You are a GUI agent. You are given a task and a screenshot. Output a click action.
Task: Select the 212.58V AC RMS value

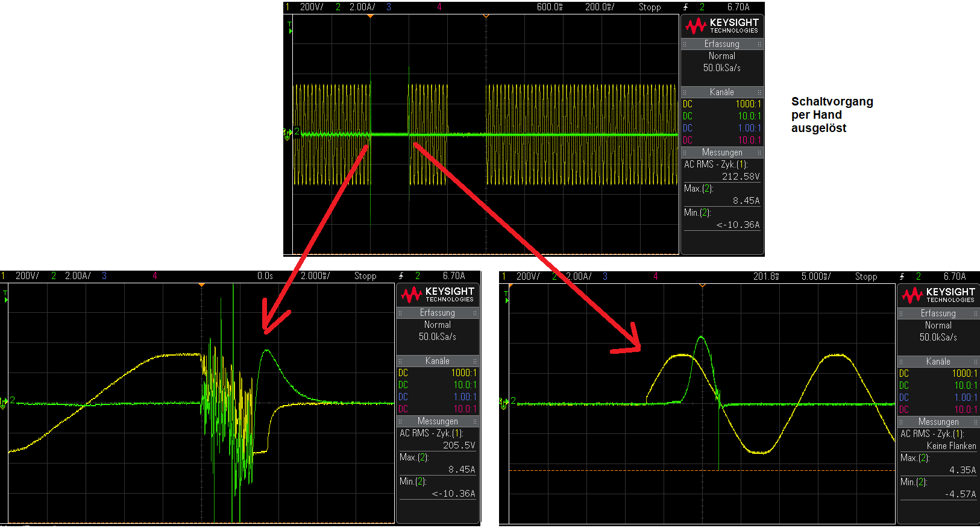tap(741, 177)
